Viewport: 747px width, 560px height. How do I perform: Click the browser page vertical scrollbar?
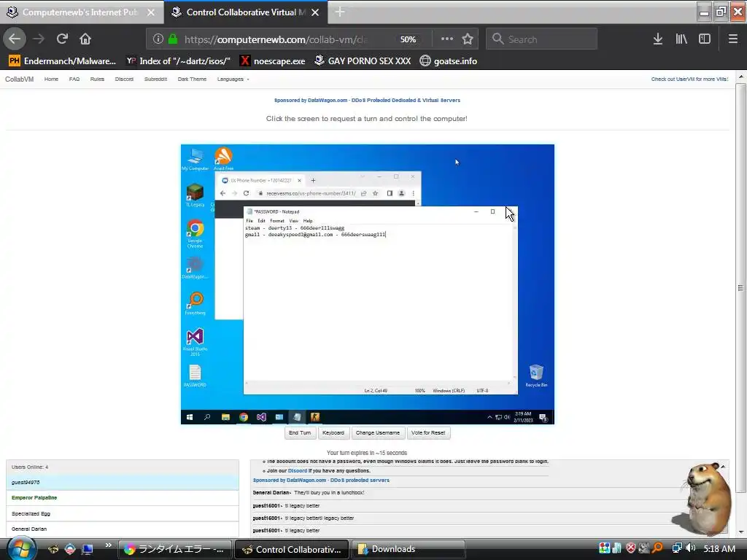(740, 288)
